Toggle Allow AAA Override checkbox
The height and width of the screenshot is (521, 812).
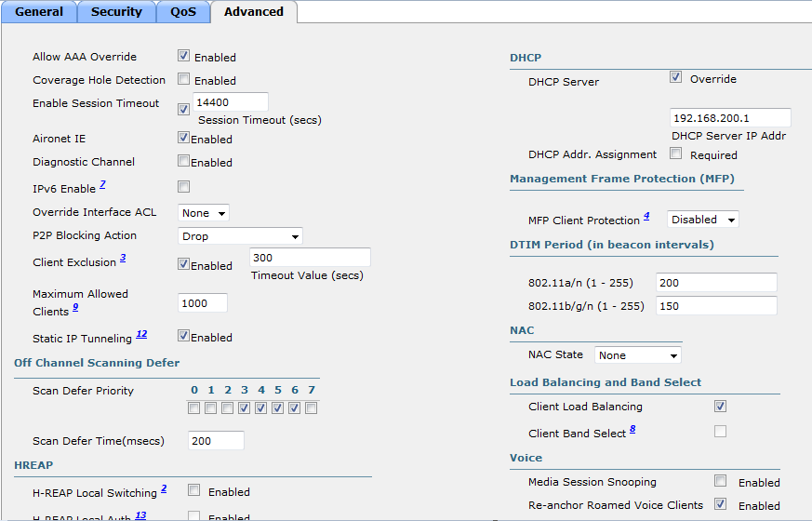[184, 56]
